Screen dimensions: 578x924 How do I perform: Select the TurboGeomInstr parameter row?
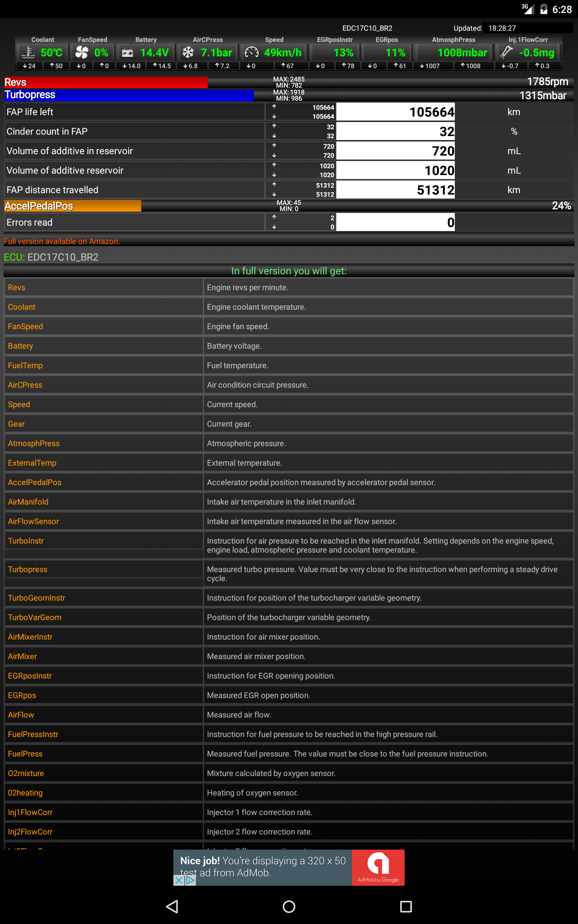pyautogui.click(x=289, y=598)
